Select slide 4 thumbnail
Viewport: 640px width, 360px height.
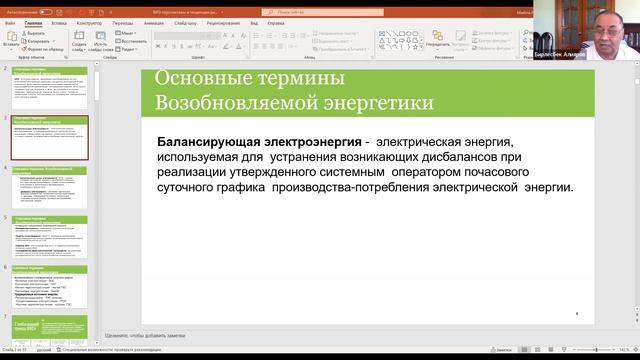(x=49, y=187)
